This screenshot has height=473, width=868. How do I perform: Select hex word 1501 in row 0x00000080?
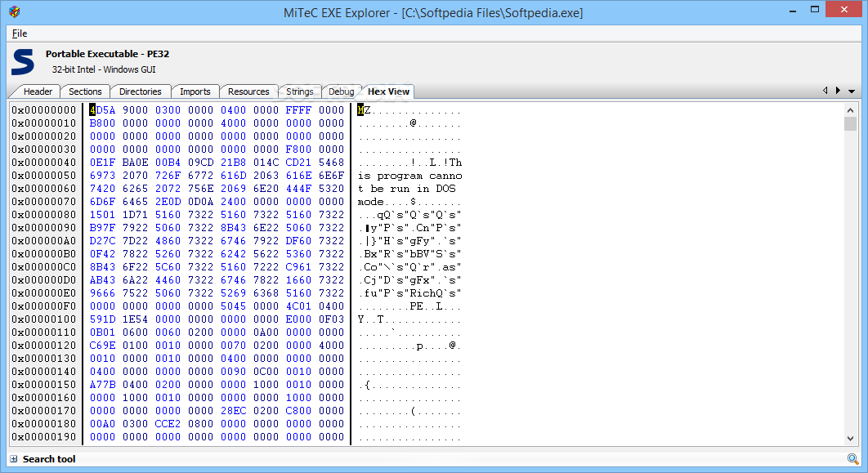click(x=102, y=215)
